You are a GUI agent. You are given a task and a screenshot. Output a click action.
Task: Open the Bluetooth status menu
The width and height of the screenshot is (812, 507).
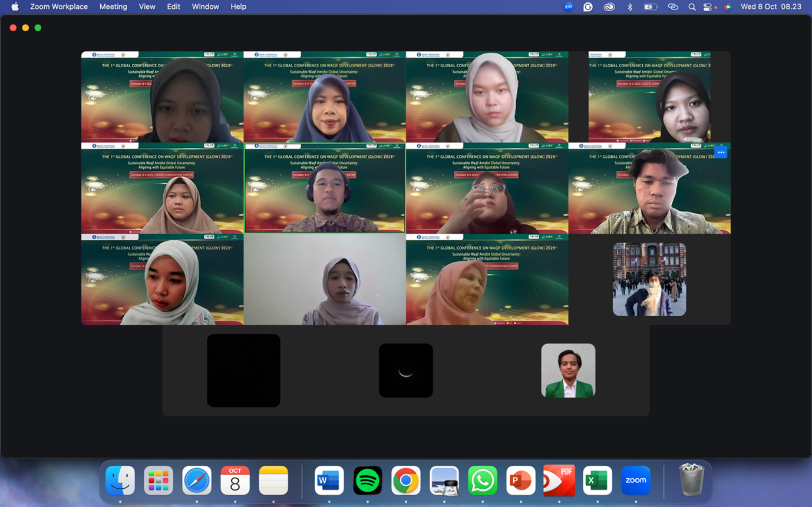click(x=630, y=6)
